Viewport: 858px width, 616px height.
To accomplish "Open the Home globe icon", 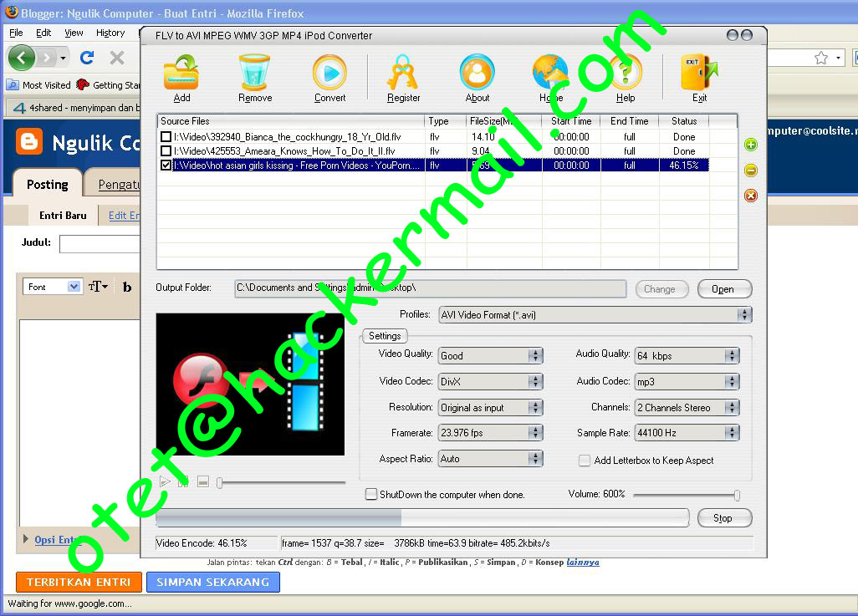I will [x=550, y=72].
